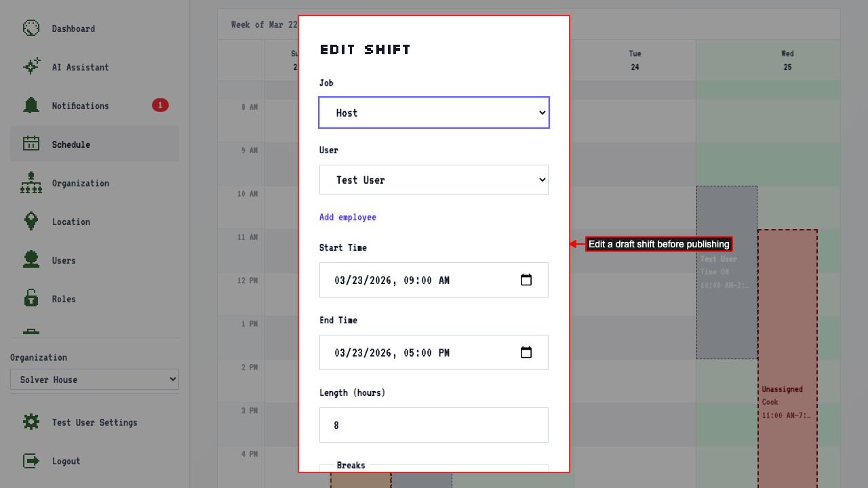Open the Solver House organization dropdown
The image size is (868, 488).
94,380
